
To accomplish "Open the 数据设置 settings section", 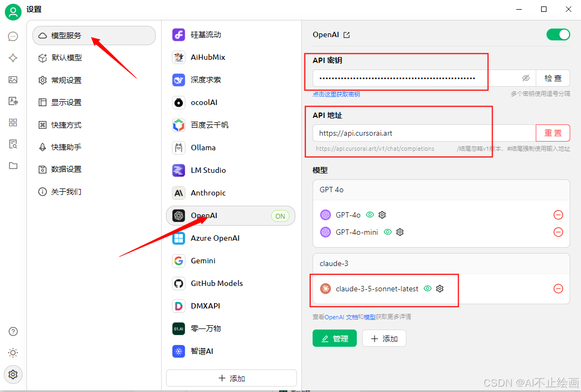I will 94,170.
